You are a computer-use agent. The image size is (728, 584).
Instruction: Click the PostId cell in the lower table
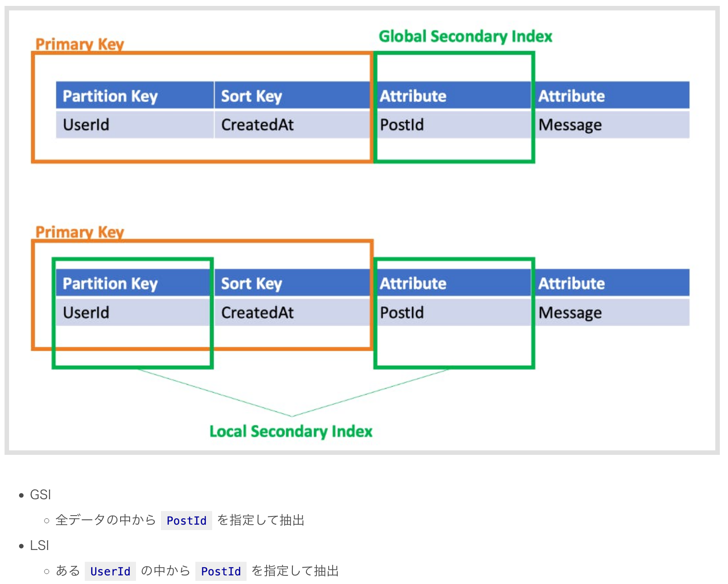[x=402, y=313]
